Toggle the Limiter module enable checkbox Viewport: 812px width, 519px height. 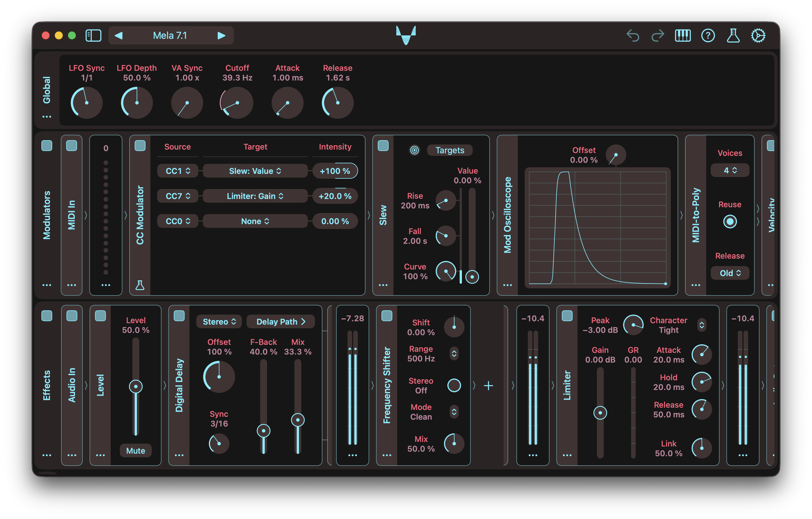(567, 316)
